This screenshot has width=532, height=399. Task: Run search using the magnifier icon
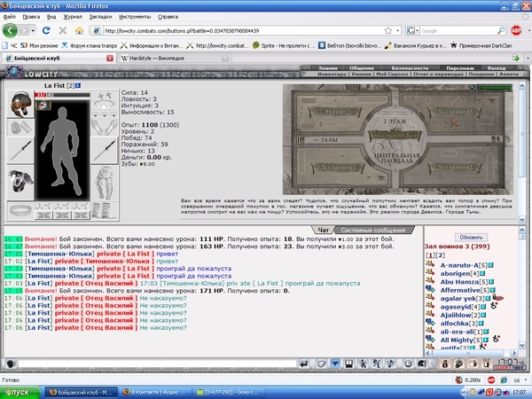[501, 30]
